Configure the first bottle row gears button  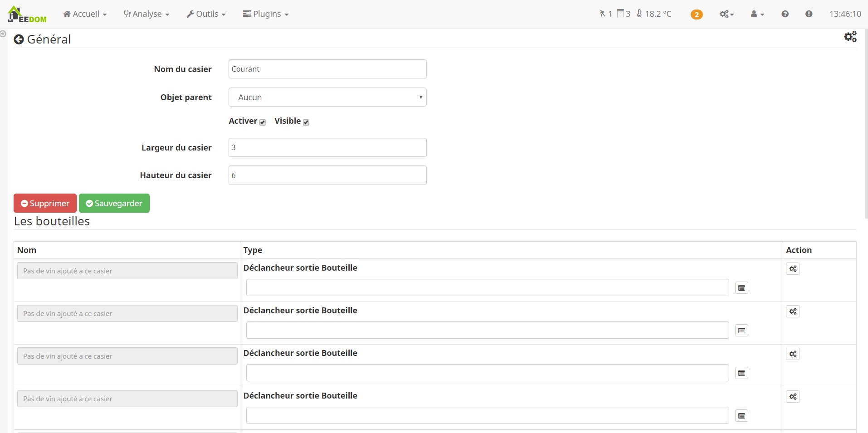793,269
